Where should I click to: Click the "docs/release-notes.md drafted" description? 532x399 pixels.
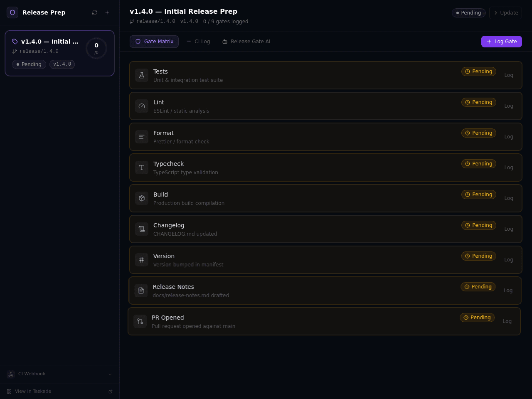click(x=191, y=296)
